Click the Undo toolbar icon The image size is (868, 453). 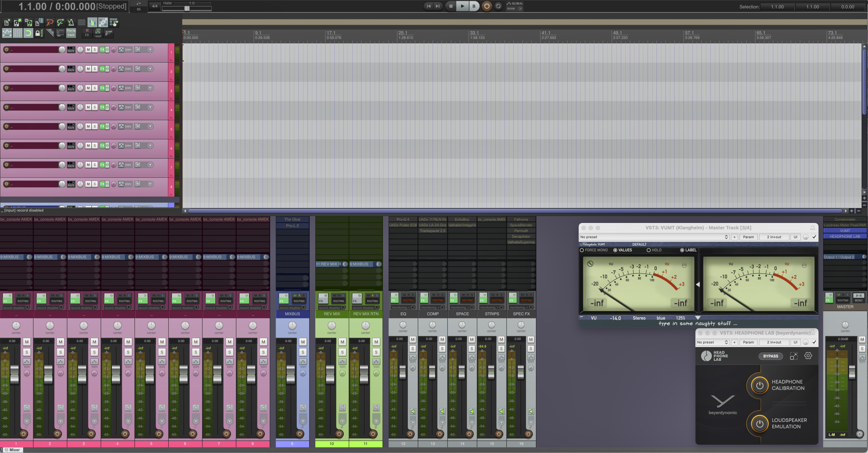[x=50, y=23]
